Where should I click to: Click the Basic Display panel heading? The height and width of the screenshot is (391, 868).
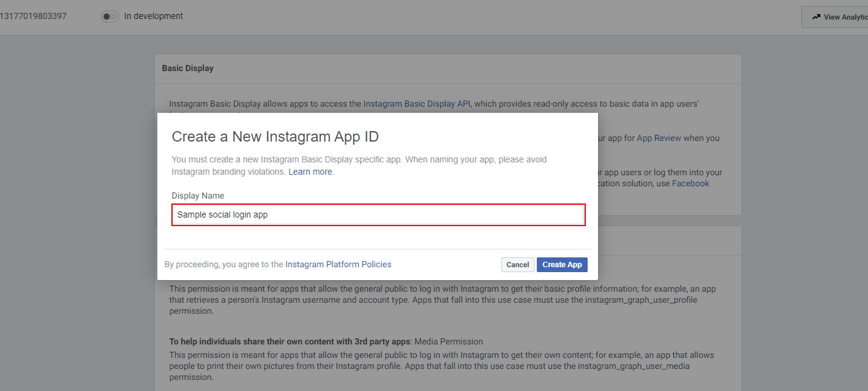(x=188, y=69)
